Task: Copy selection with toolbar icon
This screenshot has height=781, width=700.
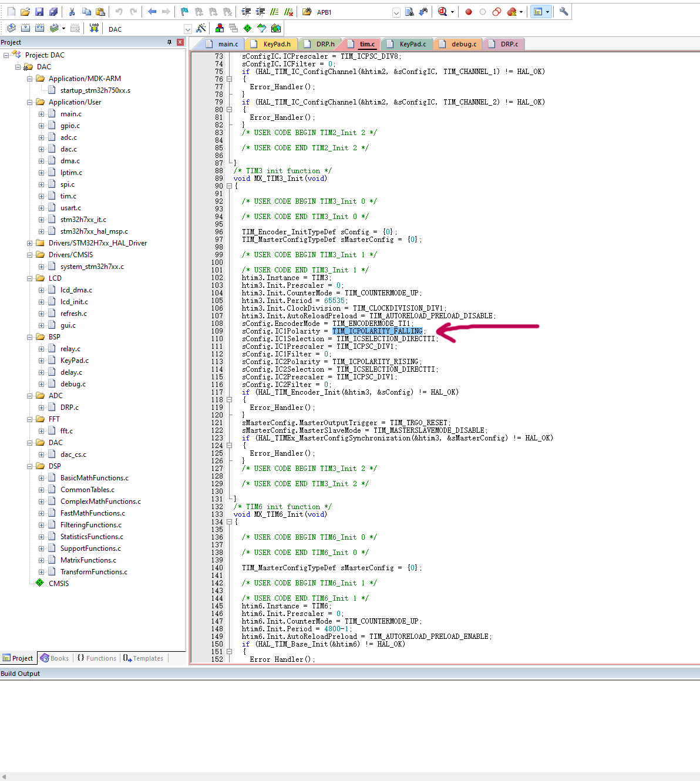Action: click(x=86, y=12)
